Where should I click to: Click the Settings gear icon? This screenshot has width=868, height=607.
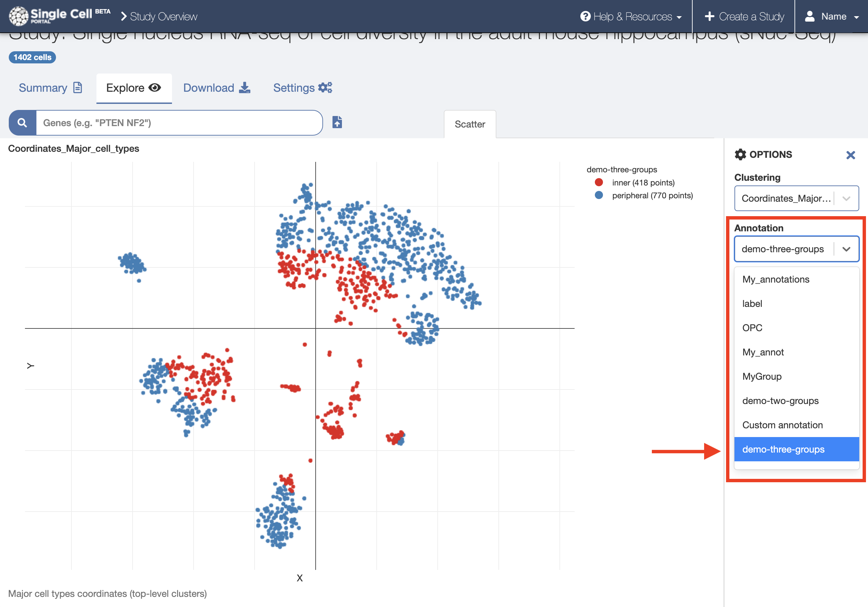coord(324,87)
